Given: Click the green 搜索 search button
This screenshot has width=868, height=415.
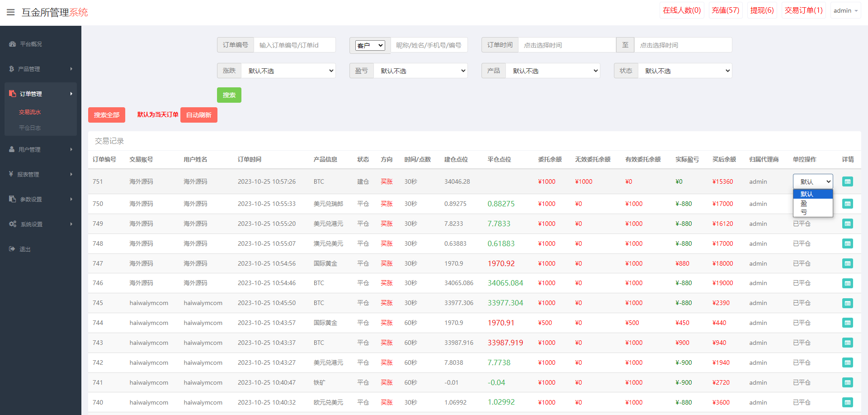Looking at the screenshot, I should [229, 95].
